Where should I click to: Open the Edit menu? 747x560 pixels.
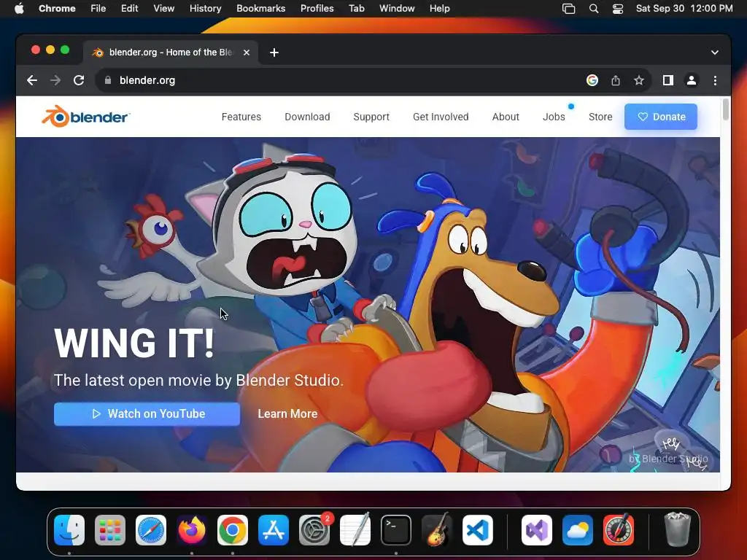(x=129, y=9)
